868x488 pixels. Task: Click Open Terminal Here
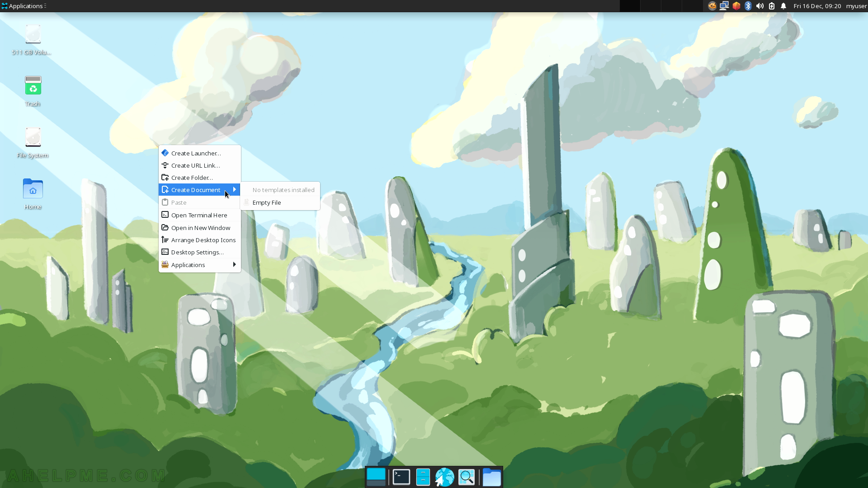[x=199, y=215]
